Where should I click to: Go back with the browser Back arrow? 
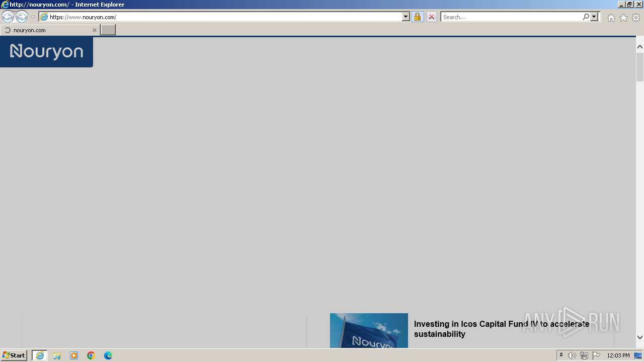(x=8, y=17)
